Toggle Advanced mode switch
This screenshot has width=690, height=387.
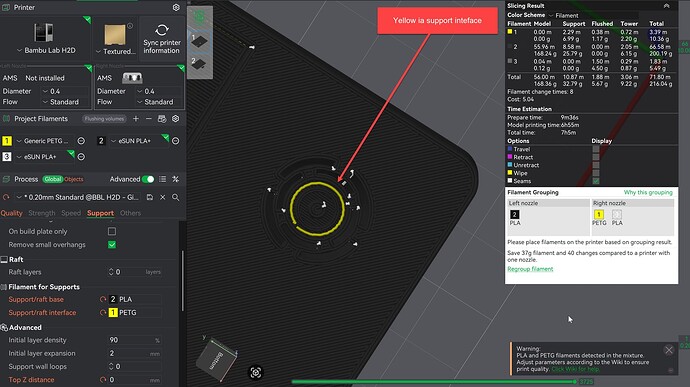(148, 179)
